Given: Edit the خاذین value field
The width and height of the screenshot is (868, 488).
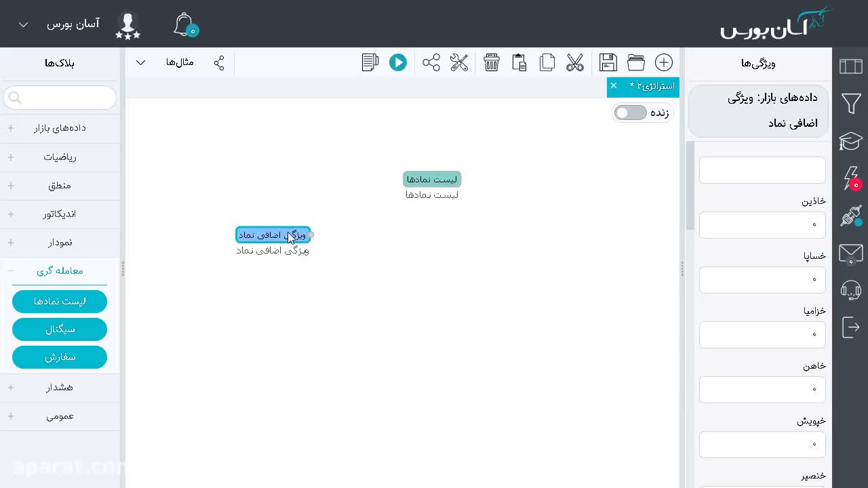Looking at the screenshot, I should (762, 225).
